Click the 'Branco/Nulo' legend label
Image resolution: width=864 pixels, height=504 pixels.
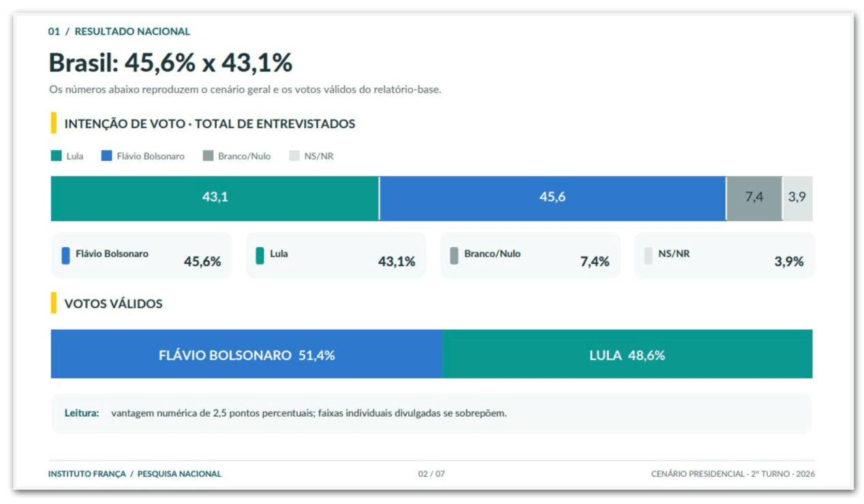[x=245, y=156]
